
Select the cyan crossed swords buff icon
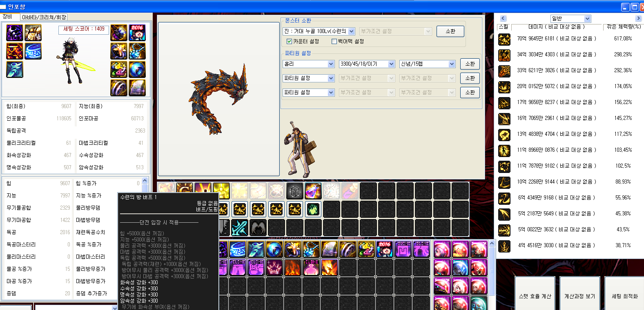click(240, 228)
